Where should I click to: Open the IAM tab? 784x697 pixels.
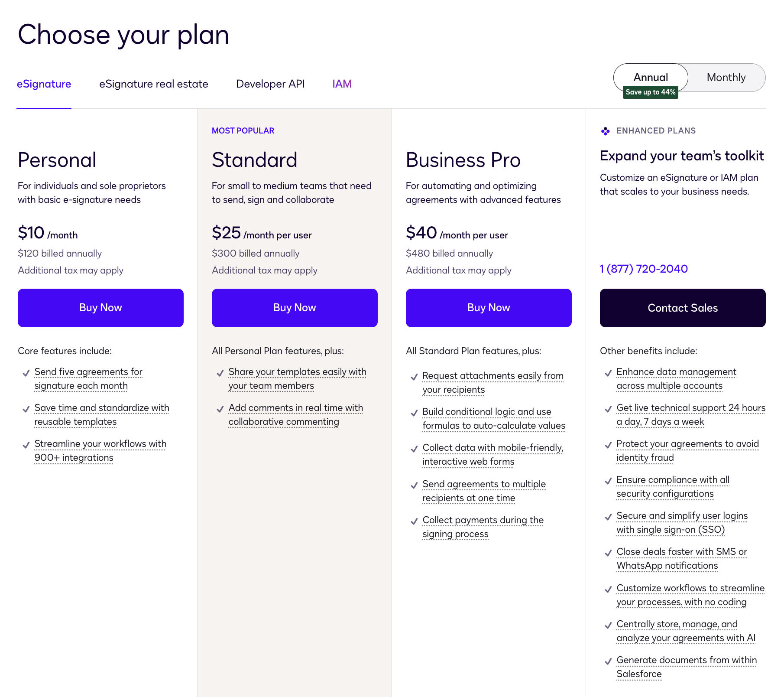coord(342,84)
